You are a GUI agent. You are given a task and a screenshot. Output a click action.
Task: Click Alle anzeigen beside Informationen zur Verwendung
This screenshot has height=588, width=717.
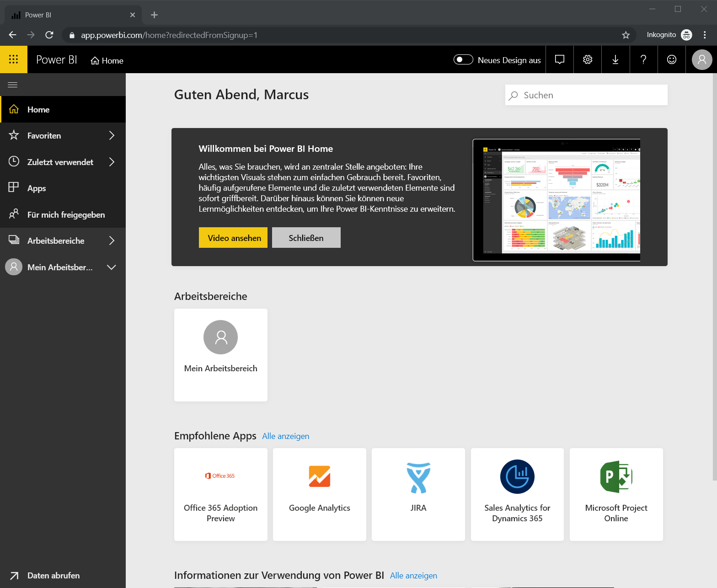[x=413, y=576]
